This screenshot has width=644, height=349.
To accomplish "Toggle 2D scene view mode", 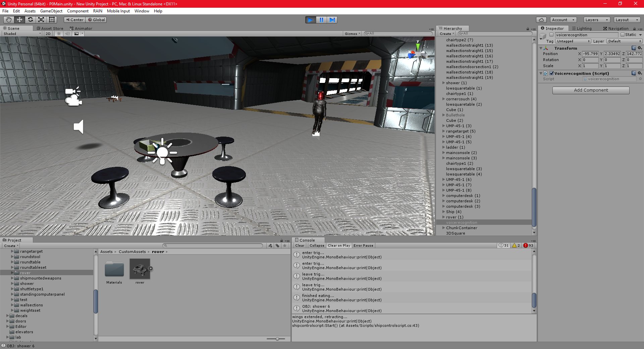I will tap(48, 34).
